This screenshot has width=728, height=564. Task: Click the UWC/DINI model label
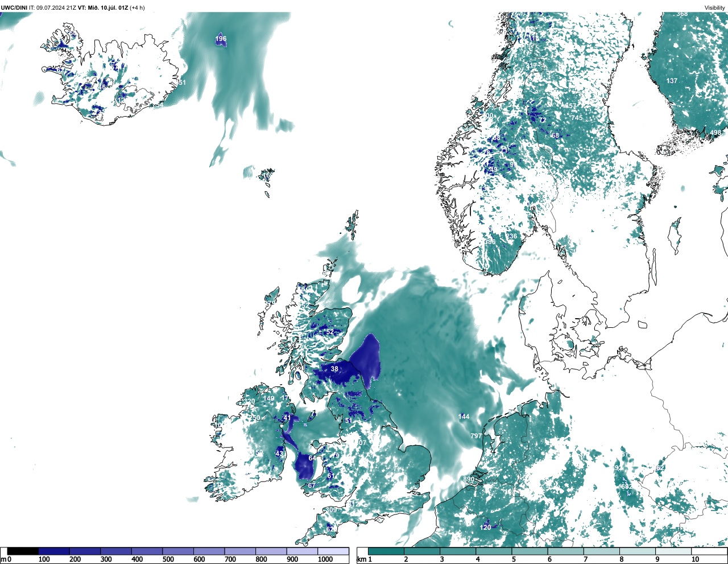pos(14,7)
